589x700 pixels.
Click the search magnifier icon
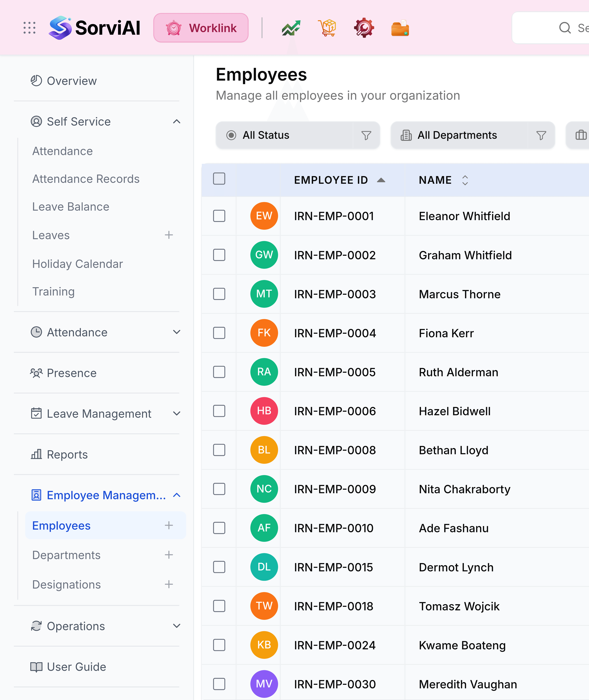565,28
